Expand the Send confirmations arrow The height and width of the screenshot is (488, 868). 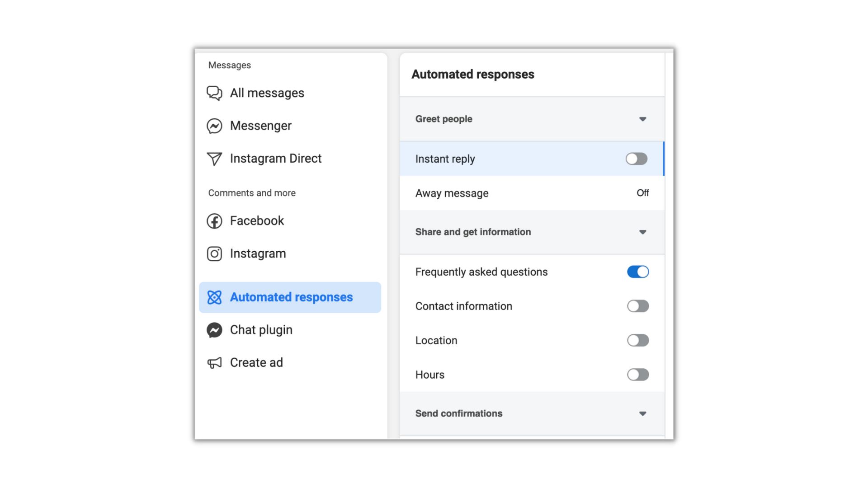pos(642,413)
